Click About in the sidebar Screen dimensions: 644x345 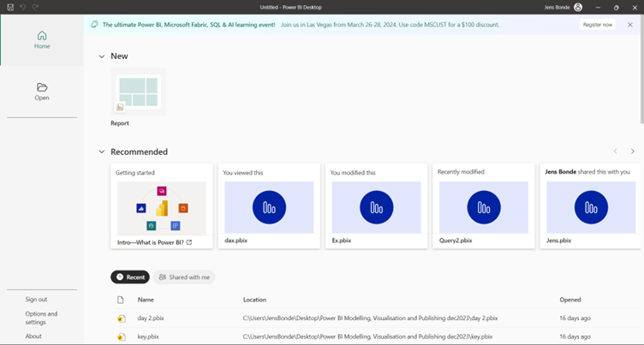click(33, 336)
